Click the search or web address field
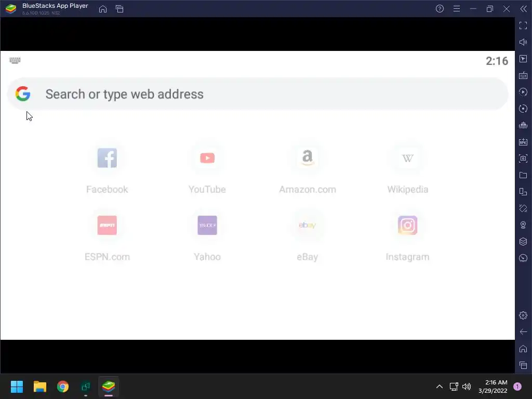The height and width of the screenshot is (399, 532). pos(258,94)
